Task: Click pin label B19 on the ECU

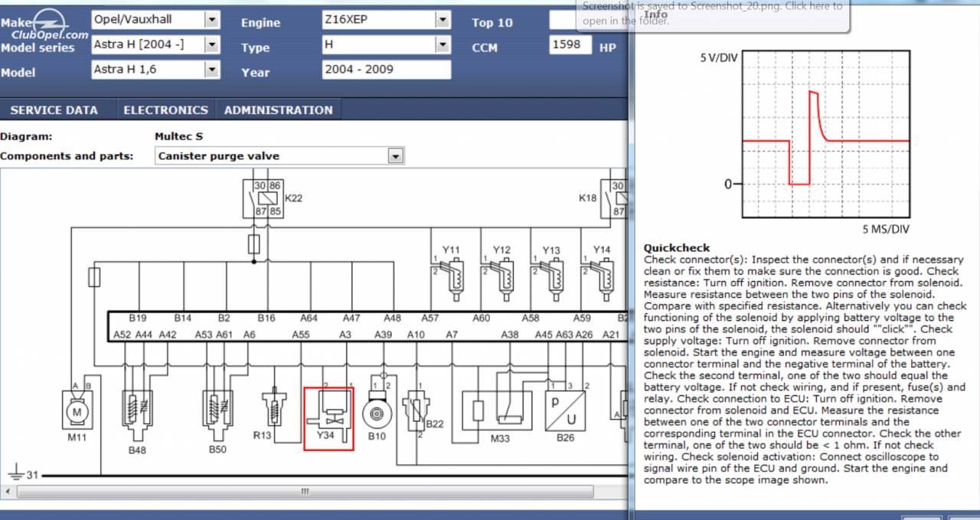Action: point(138,318)
